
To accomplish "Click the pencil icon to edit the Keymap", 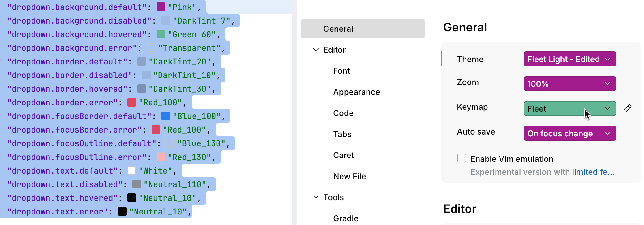I will click(x=628, y=108).
